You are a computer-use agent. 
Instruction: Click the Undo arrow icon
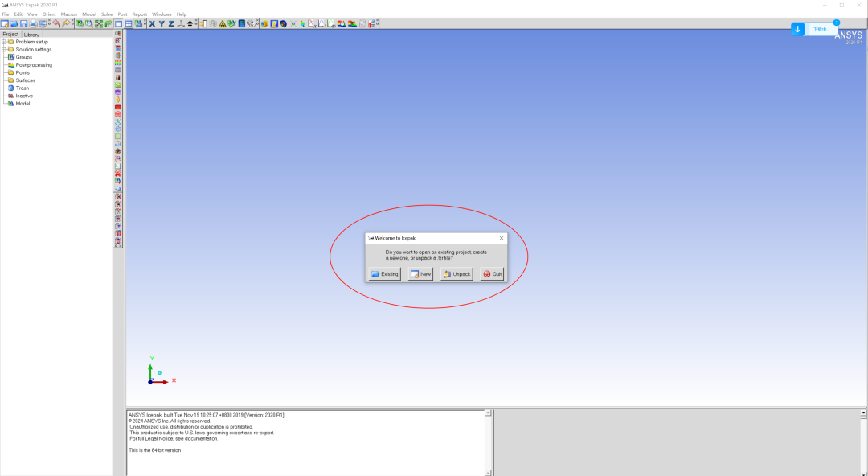coord(56,24)
